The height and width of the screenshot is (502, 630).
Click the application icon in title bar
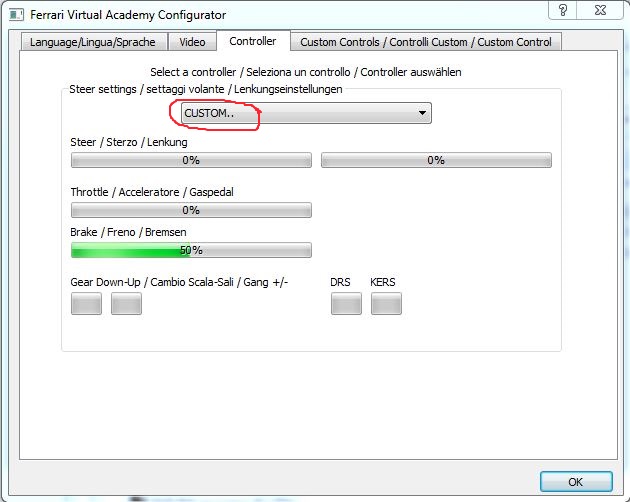pyautogui.click(x=16, y=15)
